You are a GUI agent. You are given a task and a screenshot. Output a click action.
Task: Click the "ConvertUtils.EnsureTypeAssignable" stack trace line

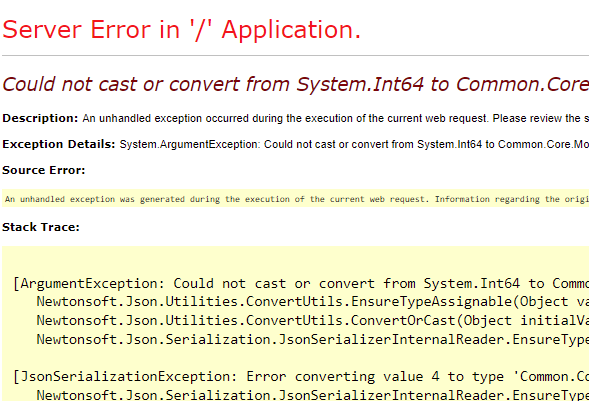click(313, 302)
